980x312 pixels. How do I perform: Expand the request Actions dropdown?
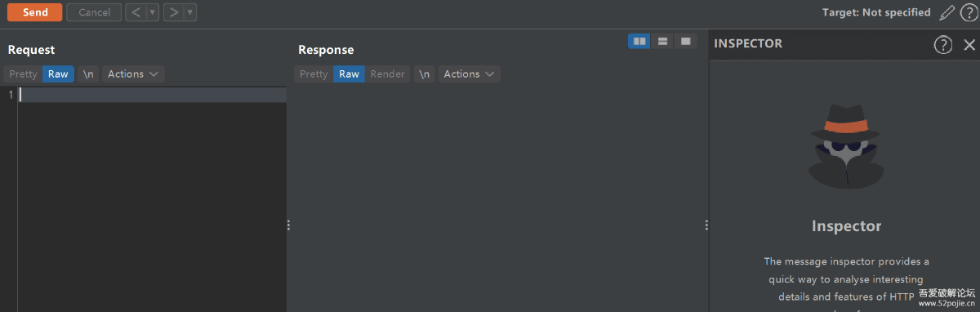coord(133,74)
